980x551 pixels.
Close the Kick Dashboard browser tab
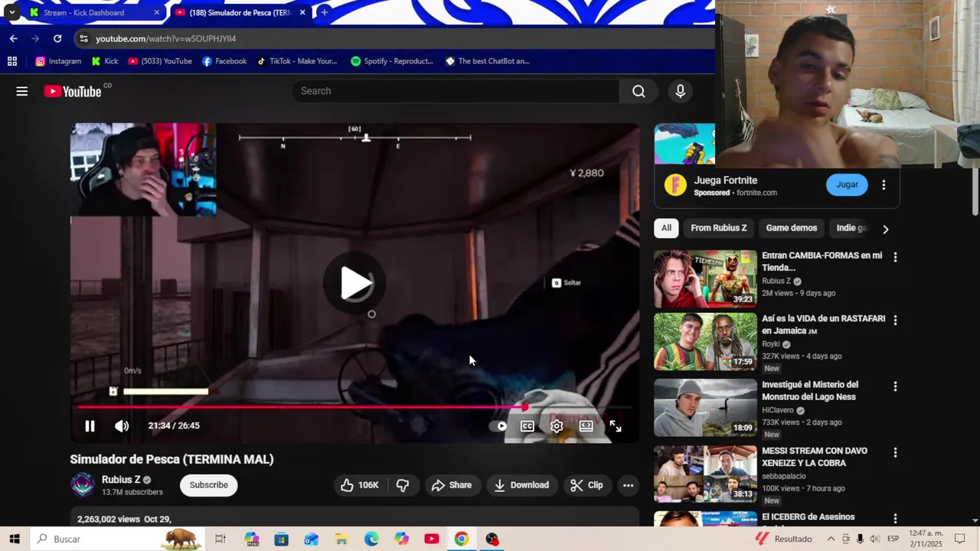[x=157, y=12]
